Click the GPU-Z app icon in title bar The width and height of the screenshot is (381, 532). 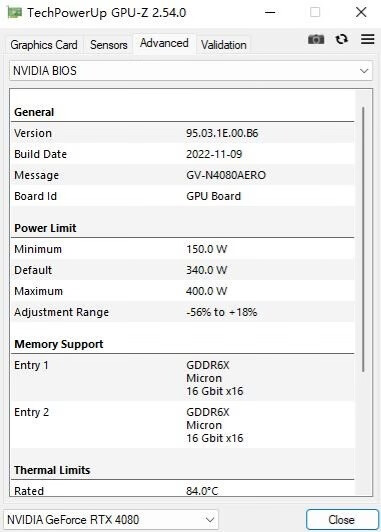click(x=14, y=13)
